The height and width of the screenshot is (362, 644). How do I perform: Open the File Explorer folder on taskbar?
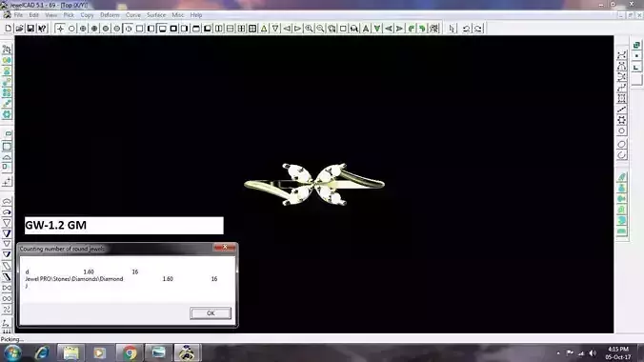click(x=70, y=352)
